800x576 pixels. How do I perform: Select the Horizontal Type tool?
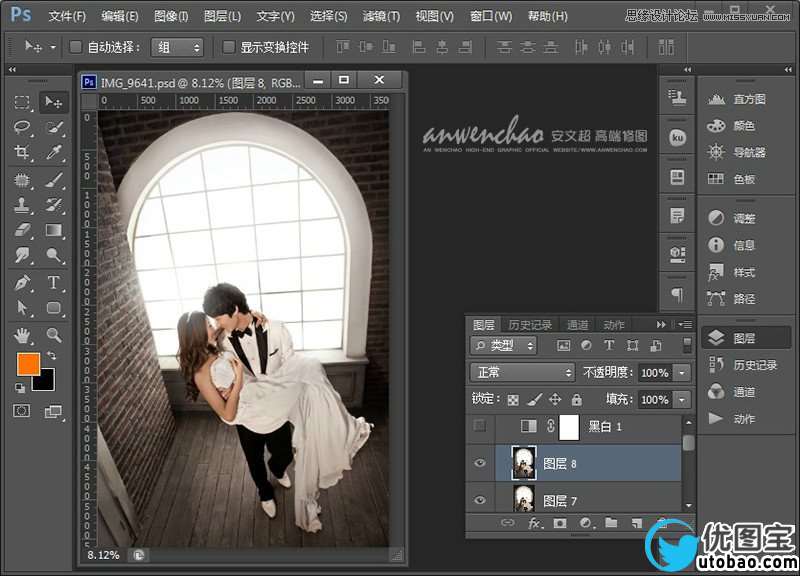[x=53, y=282]
